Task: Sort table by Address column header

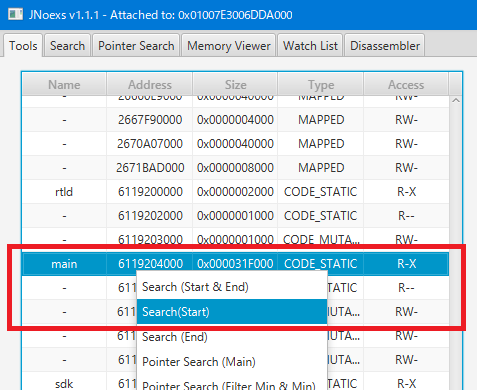Action: [150, 84]
